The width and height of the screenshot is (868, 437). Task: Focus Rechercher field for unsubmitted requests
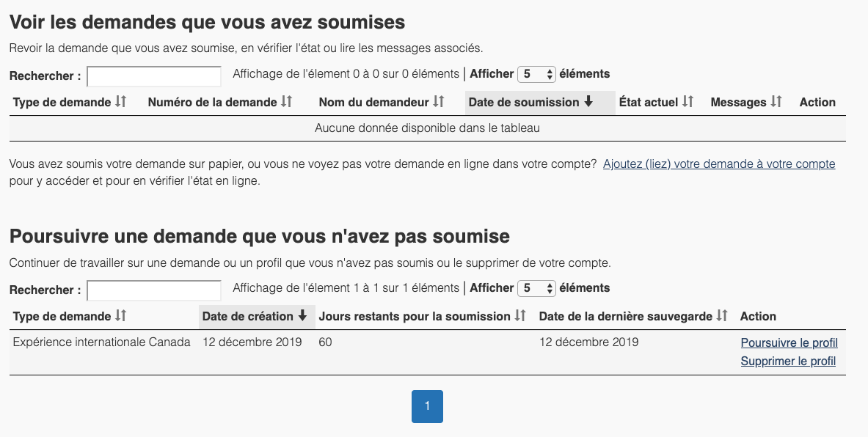154,290
